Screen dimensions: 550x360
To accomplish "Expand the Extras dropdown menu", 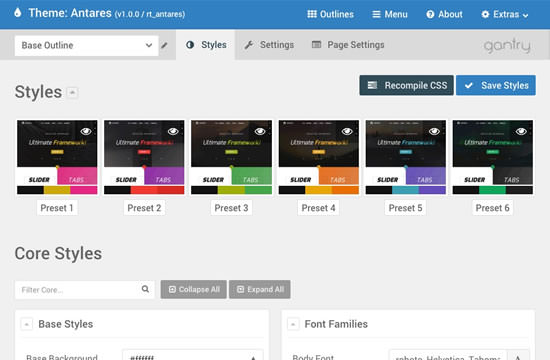I will [x=505, y=14].
